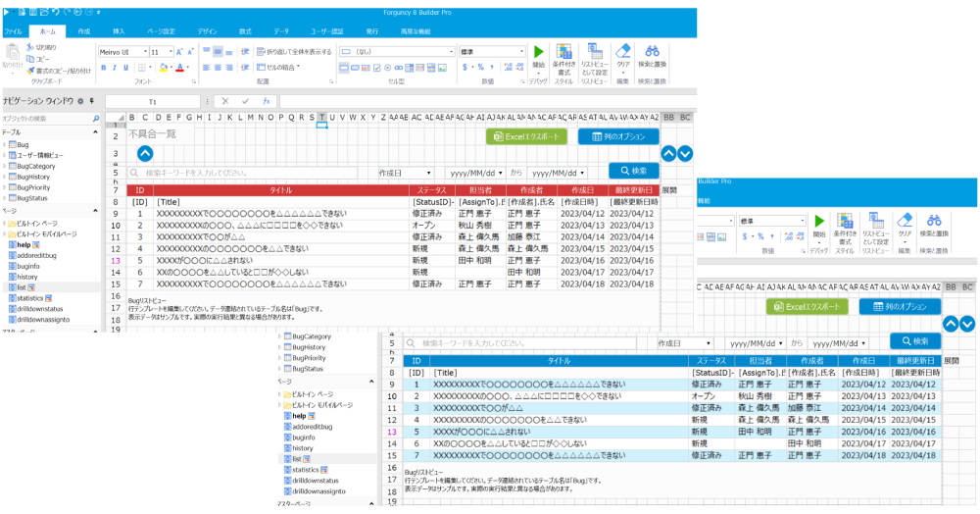Click the green Start (開始) arrow in the right cropped ribbon
This screenshot has width=980, height=514.
[x=818, y=222]
